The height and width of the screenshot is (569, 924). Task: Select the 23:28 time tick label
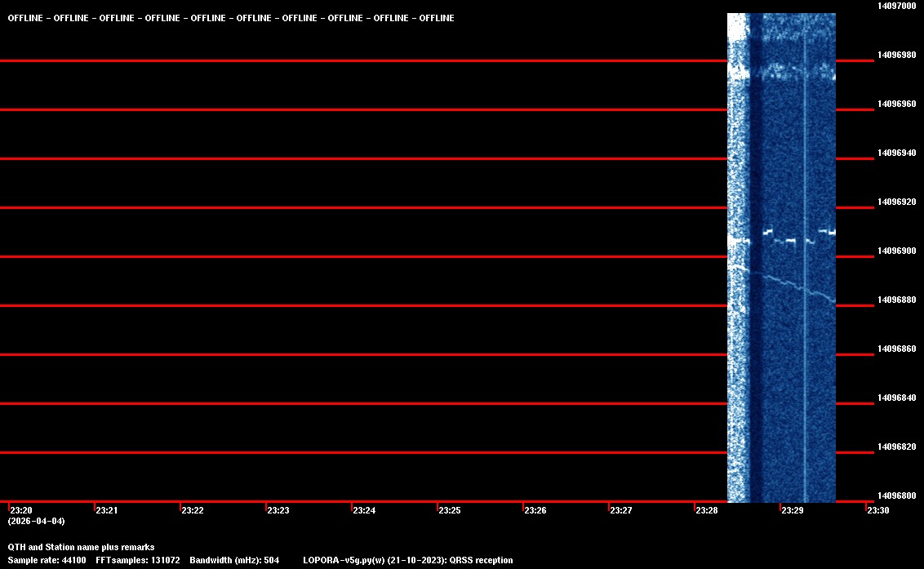707,511
